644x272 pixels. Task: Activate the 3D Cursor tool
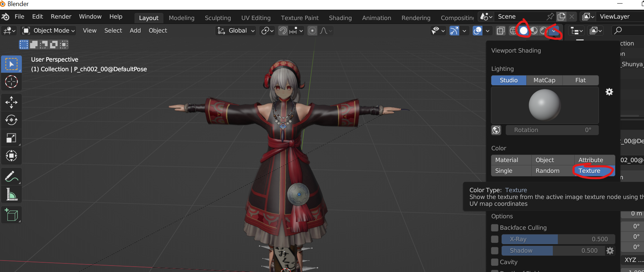(x=11, y=82)
